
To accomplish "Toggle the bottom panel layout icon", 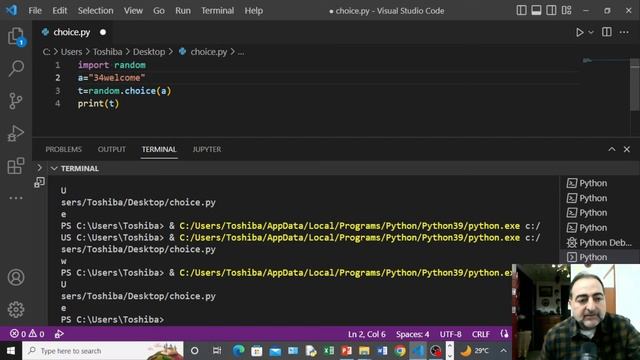I will point(536,11).
